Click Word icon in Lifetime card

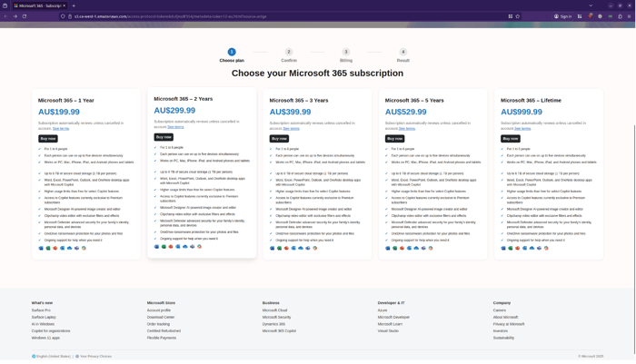[503, 248]
